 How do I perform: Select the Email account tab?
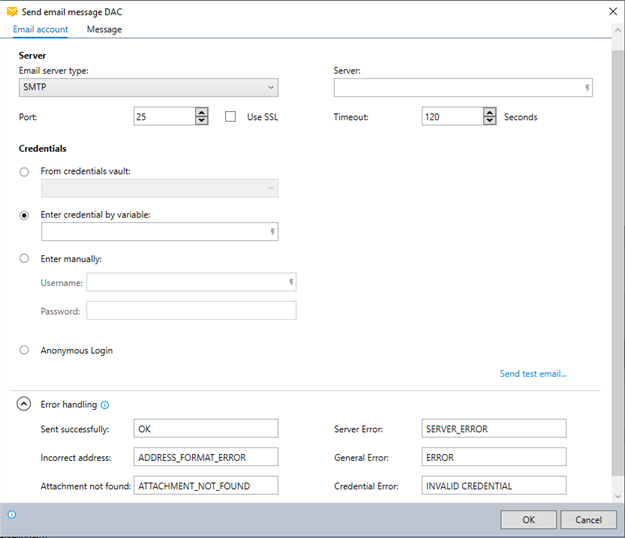(x=40, y=30)
